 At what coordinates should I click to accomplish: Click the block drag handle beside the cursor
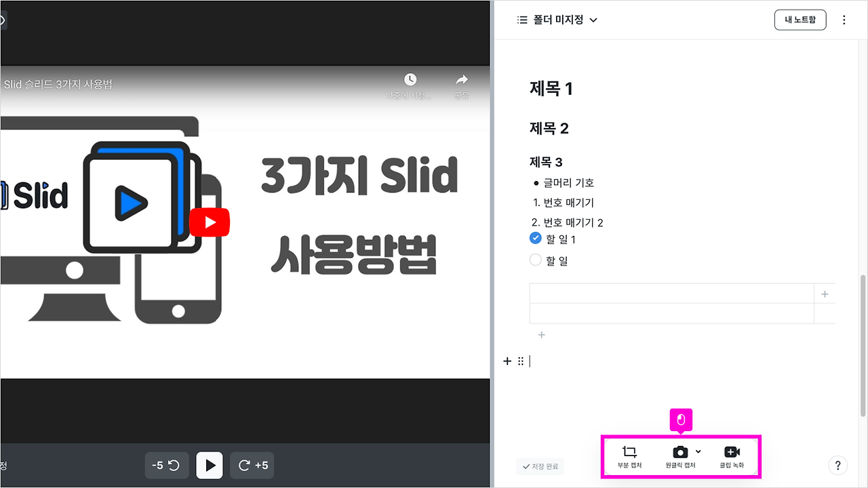click(x=520, y=361)
